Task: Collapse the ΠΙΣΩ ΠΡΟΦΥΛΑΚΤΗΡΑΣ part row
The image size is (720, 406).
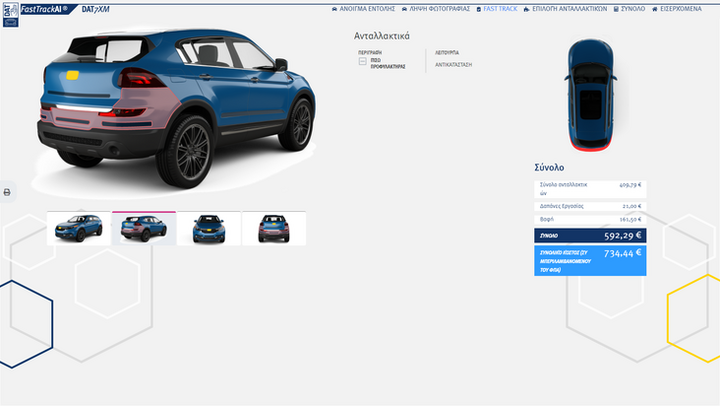Action: (362, 61)
